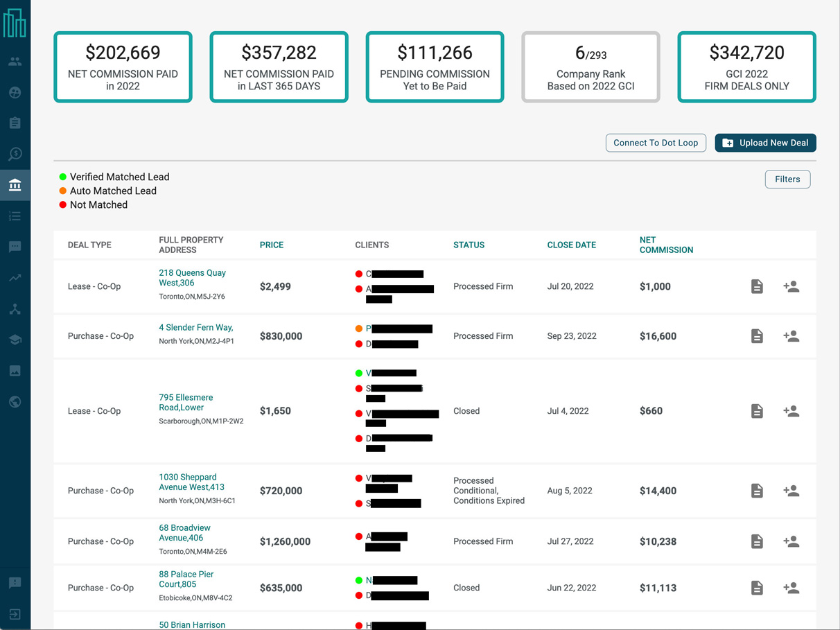Viewport: 840px width, 630px height.
Task: Click the trending chart icon in sidebar
Action: pos(15,278)
